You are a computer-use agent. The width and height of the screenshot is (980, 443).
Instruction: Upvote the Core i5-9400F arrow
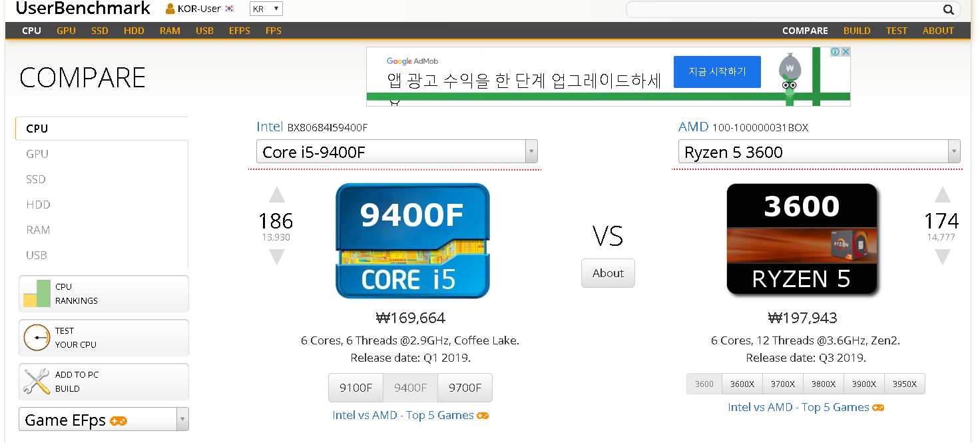point(277,195)
